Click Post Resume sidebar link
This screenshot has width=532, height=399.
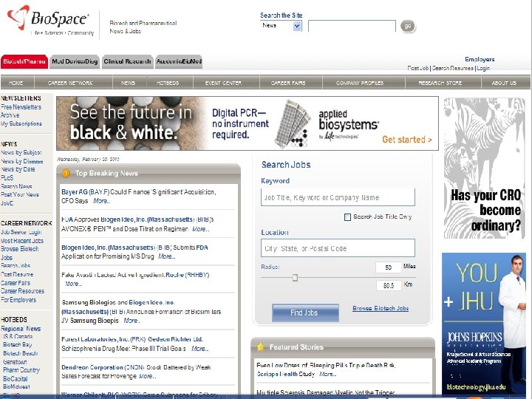[x=17, y=274]
